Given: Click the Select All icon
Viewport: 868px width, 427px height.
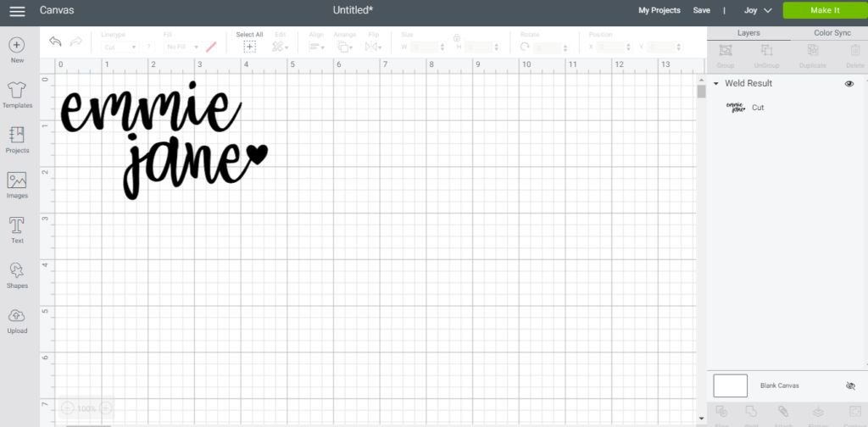Looking at the screenshot, I should 250,47.
